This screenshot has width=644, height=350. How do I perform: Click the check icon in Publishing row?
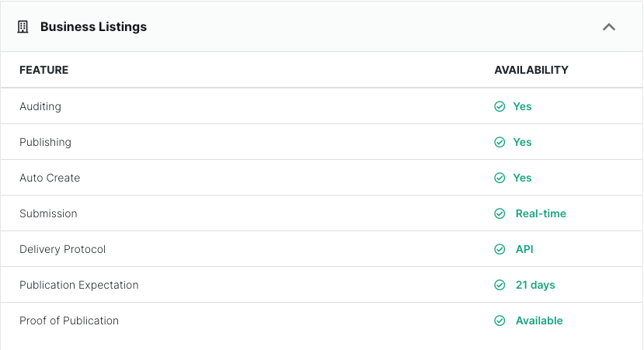pos(500,142)
